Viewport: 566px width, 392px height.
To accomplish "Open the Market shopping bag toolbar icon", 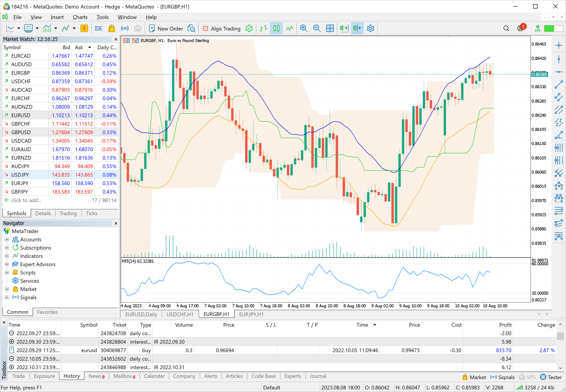I will (112, 29).
